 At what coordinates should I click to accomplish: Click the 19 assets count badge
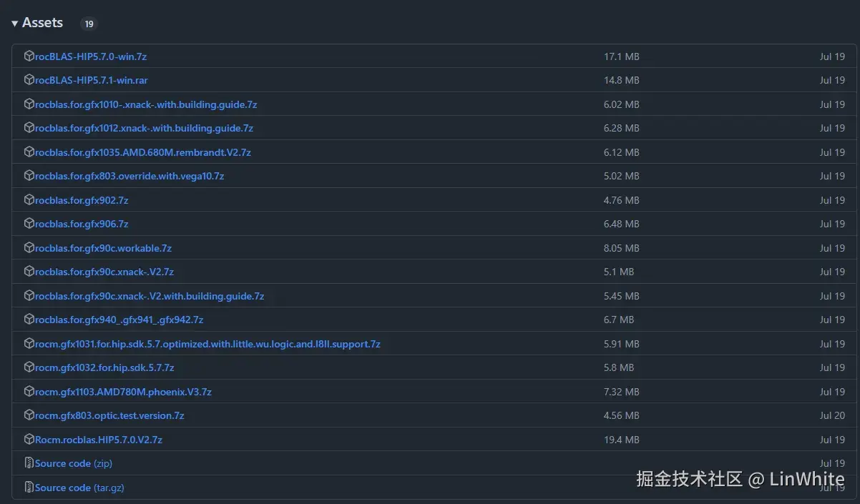(x=89, y=24)
